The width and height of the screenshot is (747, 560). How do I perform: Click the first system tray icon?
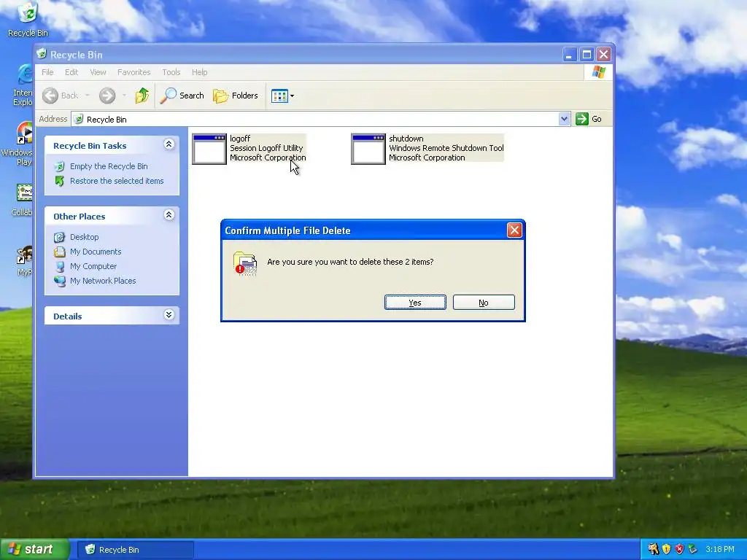pos(653,549)
